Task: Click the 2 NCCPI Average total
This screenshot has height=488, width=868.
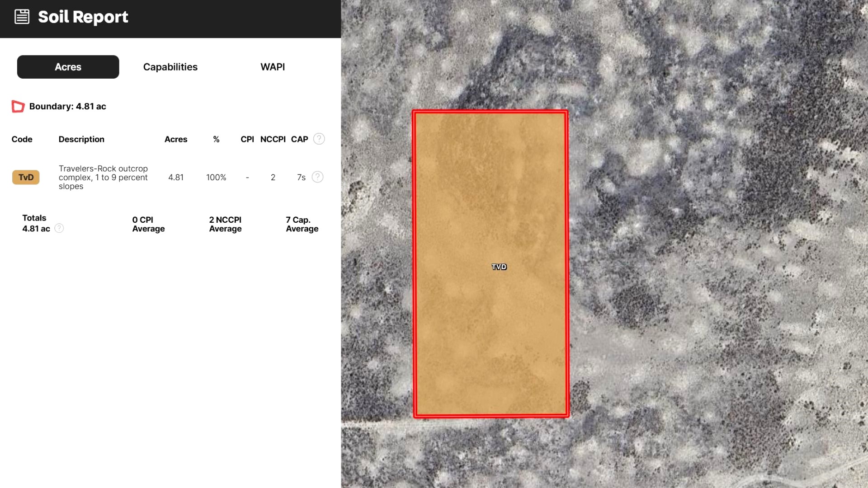Action: pyautogui.click(x=225, y=224)
